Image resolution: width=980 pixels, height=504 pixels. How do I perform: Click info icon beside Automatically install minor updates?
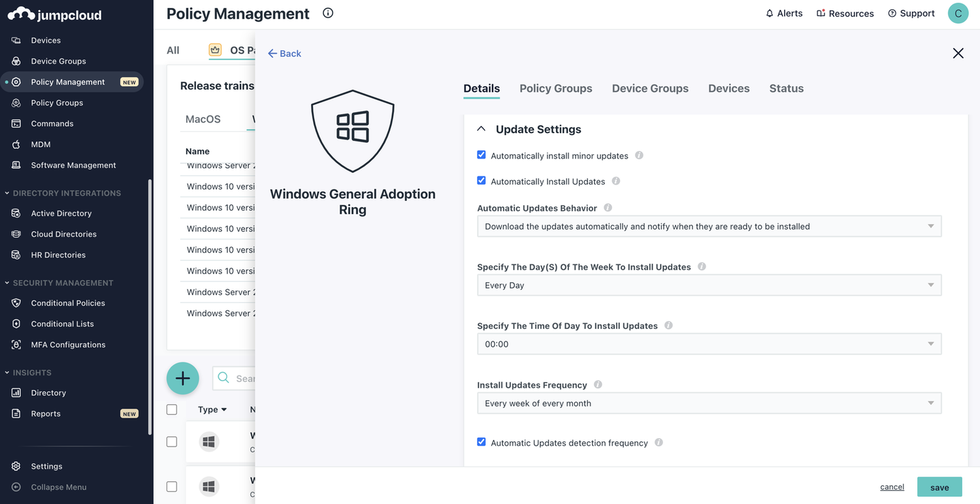(639, 155)
